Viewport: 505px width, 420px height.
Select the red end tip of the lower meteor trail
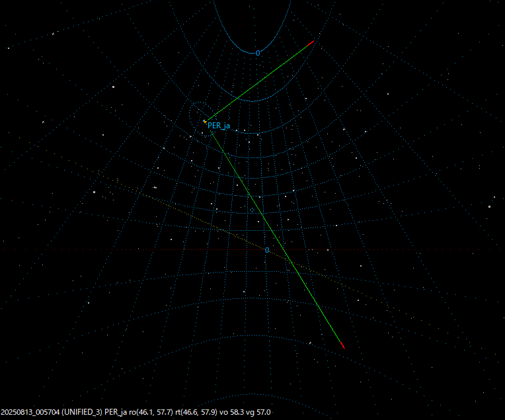click(x=342, y=345)
